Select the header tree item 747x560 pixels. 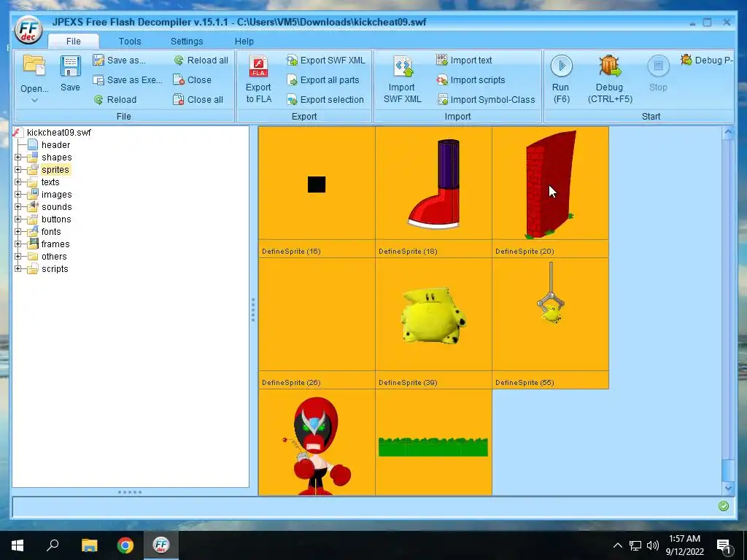coord(55,145)
